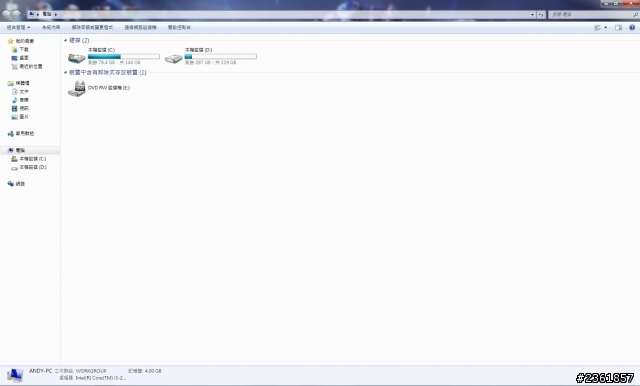Click Map Network Drive in the toolbar
This screenshot has width=640, height=386.
tap(140, 27)
